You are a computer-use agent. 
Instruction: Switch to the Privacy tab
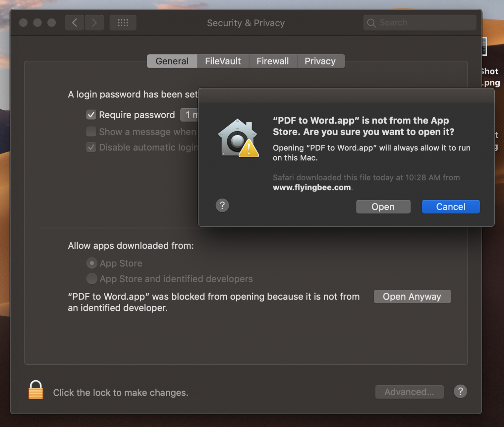pos(320,61)
